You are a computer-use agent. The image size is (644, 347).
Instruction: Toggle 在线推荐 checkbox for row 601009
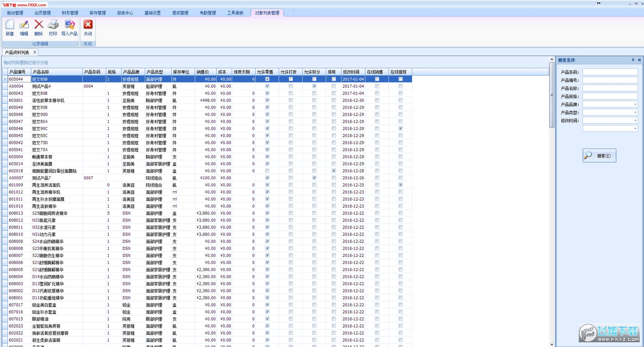(x=400, y=185)
